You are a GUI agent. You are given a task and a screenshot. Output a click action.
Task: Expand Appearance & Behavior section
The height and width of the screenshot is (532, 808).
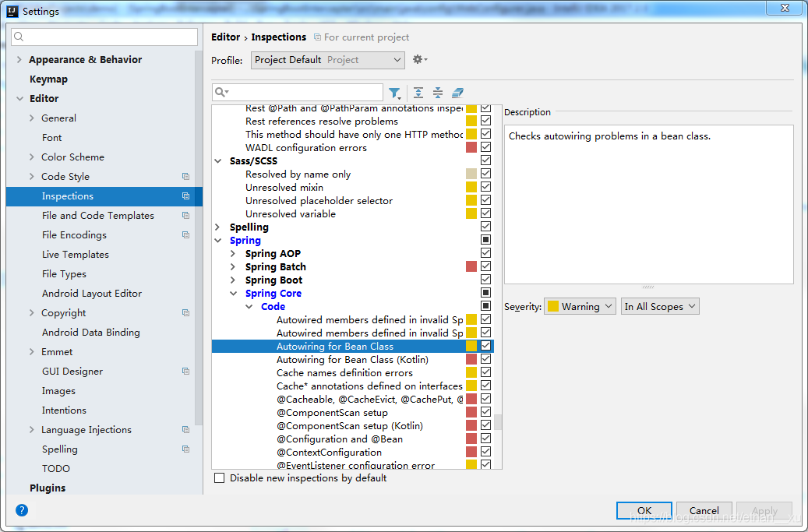pyautogui.click(x=19, y=60)
